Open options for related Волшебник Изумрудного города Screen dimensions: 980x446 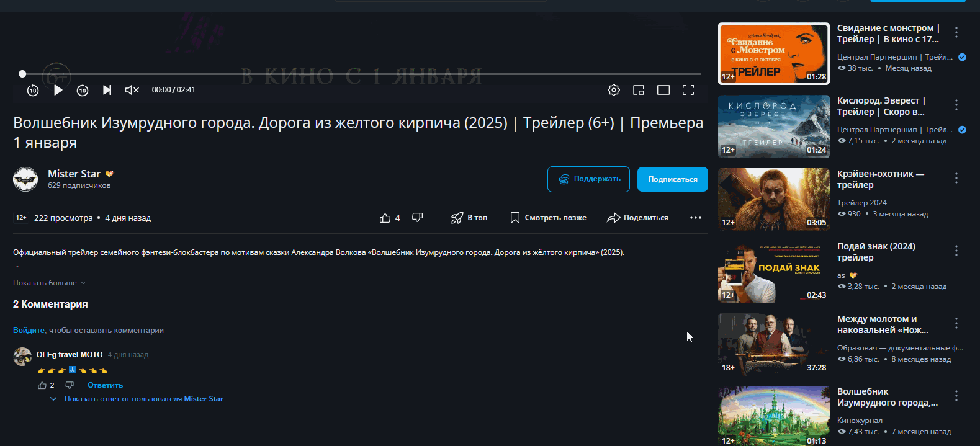956,396
